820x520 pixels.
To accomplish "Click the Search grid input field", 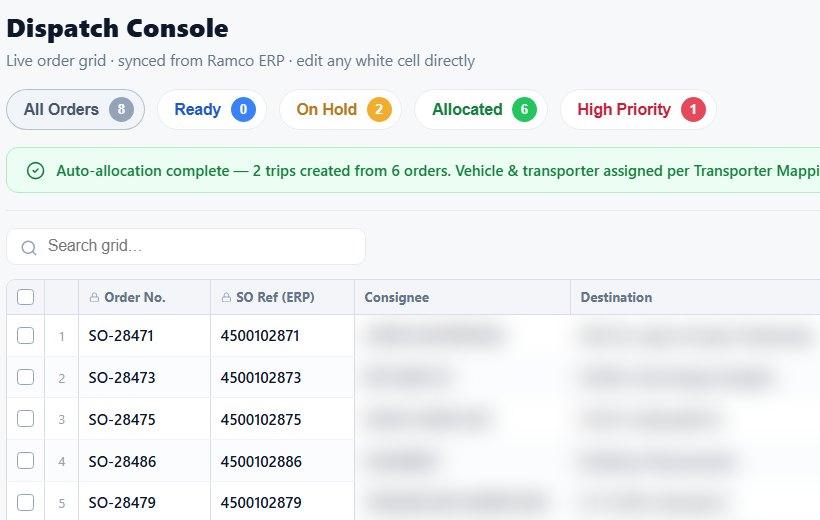I will coord(186,246).
